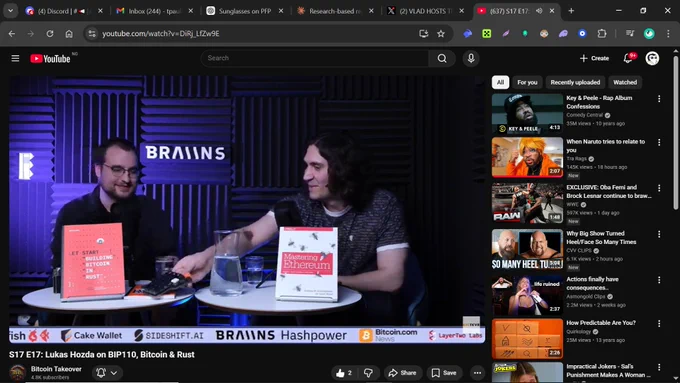Open YouTube notifications bell
Image resolution: width=680 pixels, height=383 pixels.
click(628, 58)
